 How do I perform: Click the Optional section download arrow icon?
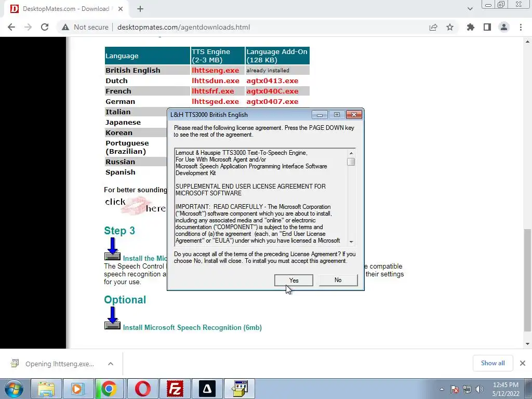point(112,318)
